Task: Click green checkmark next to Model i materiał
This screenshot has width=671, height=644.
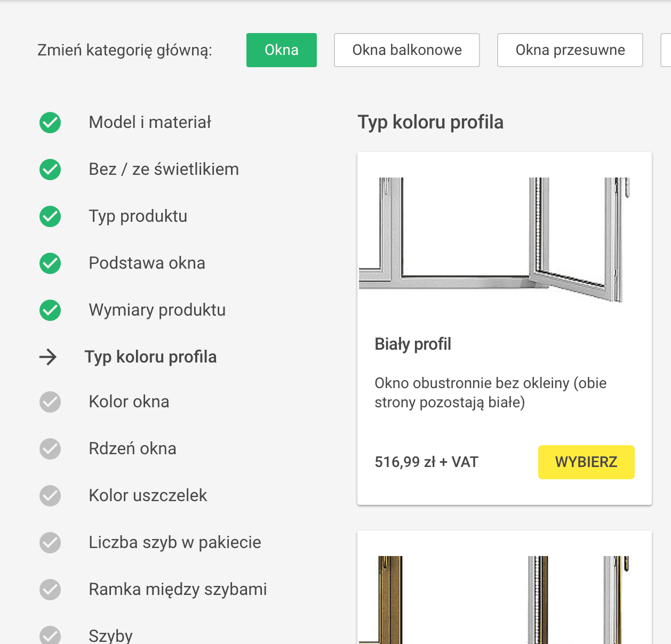Action: click(50, 123)
